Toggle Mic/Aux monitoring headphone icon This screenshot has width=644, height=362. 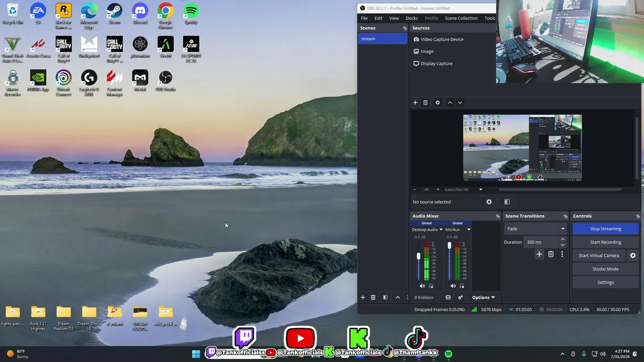pyautogui.click(x=462, y=286)
